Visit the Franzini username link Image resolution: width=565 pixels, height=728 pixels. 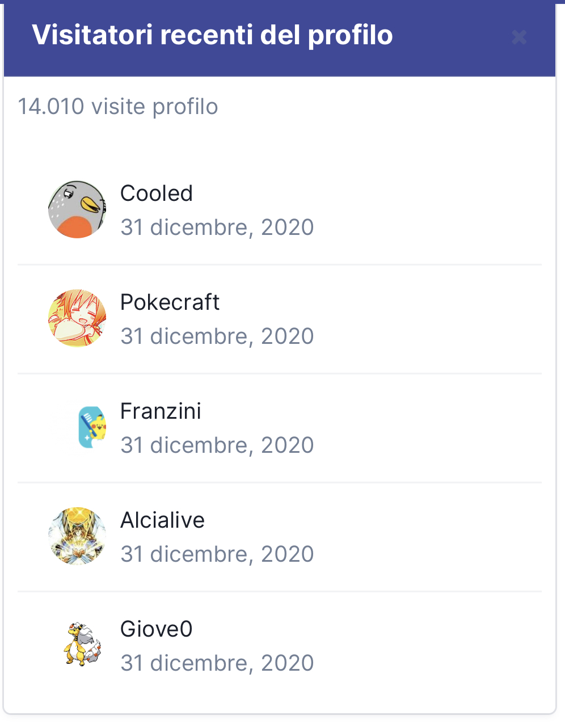(x=161, y=411)
